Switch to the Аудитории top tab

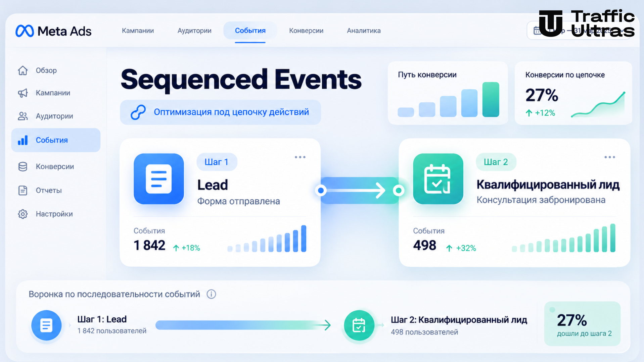[x=194, y=31]
